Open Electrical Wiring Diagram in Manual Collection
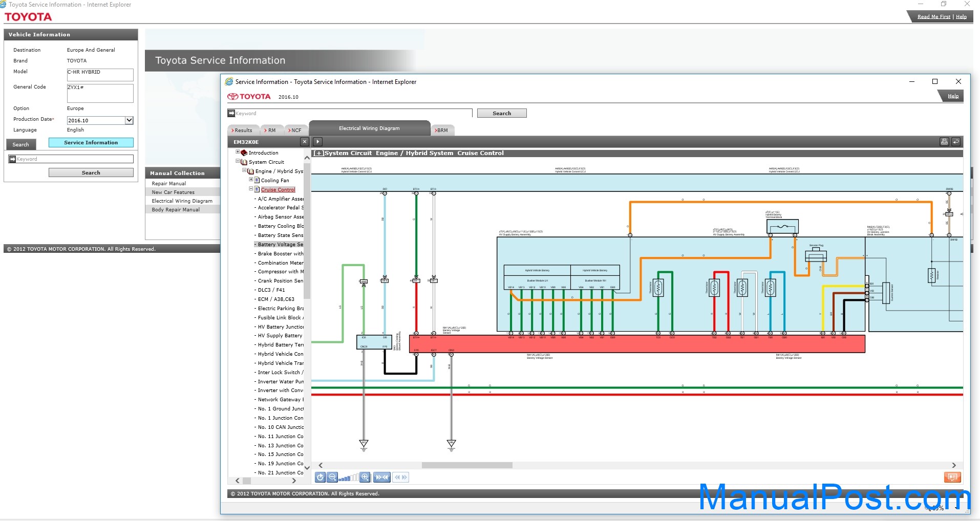The image size is (980, 521). pyautogui.click(x=182, y=201)
